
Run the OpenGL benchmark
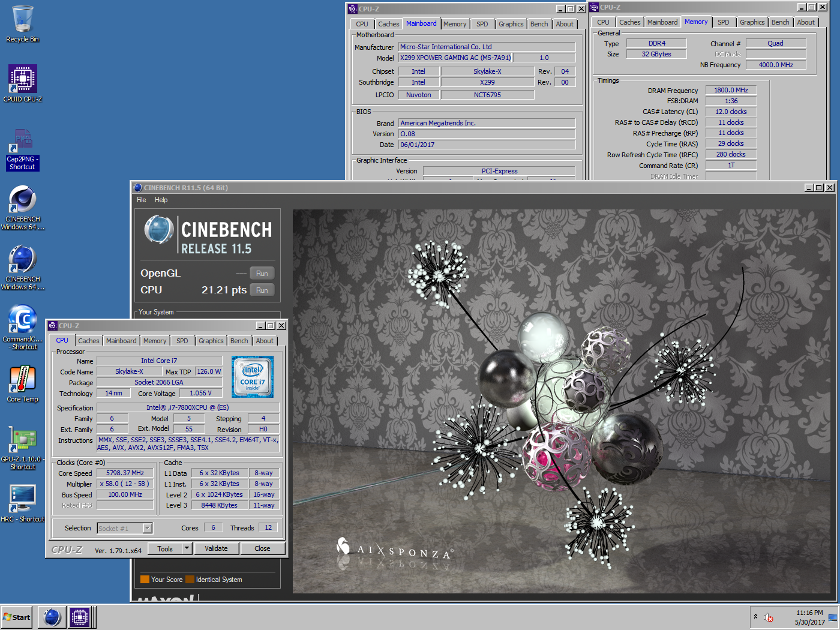262,274
